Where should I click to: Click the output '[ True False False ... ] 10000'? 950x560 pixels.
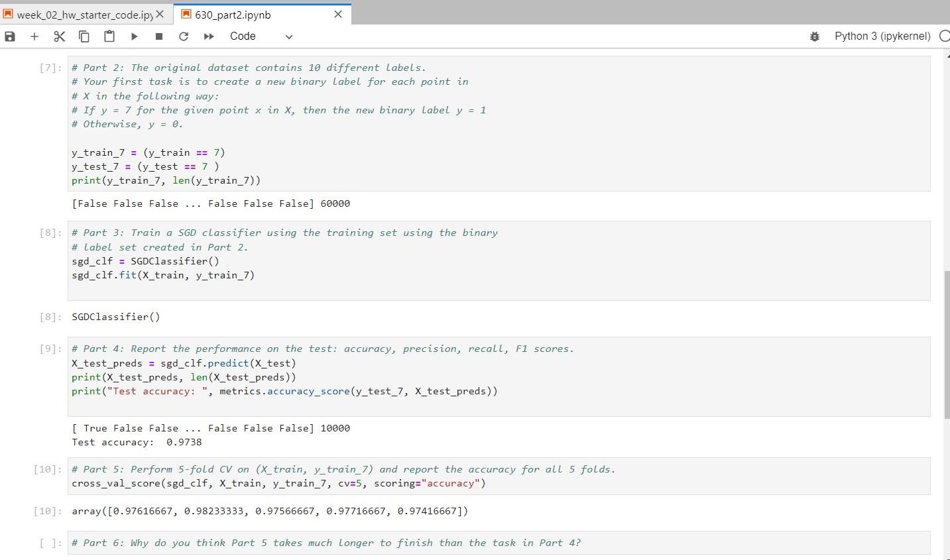[x=211, y=428]
